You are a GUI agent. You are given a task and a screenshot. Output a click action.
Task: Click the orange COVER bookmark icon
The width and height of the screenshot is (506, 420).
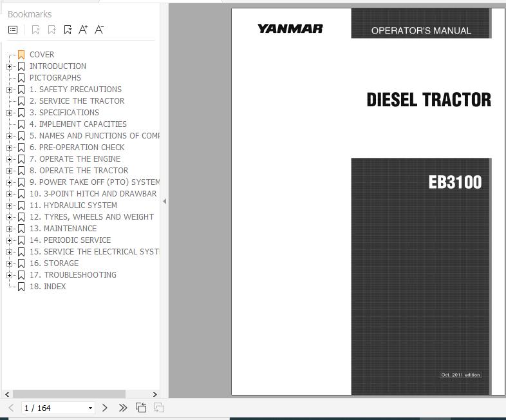21,55
